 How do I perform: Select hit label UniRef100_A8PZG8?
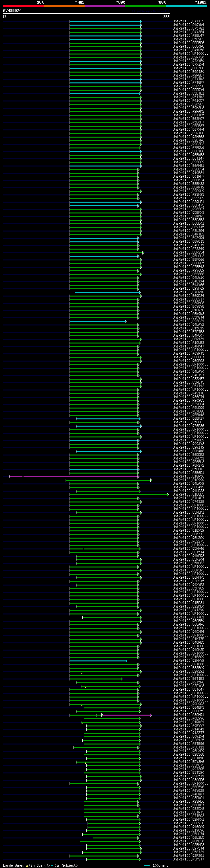(188, 68)
